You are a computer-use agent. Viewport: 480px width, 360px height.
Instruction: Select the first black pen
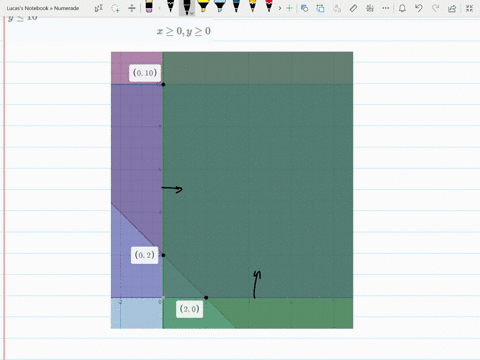click(x=170, y=7)
